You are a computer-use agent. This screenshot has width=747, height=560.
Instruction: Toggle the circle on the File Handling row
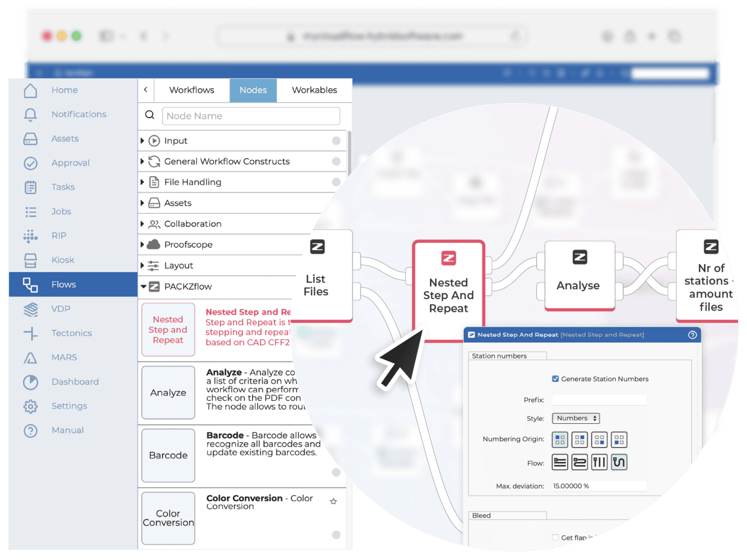coord(336,182)
